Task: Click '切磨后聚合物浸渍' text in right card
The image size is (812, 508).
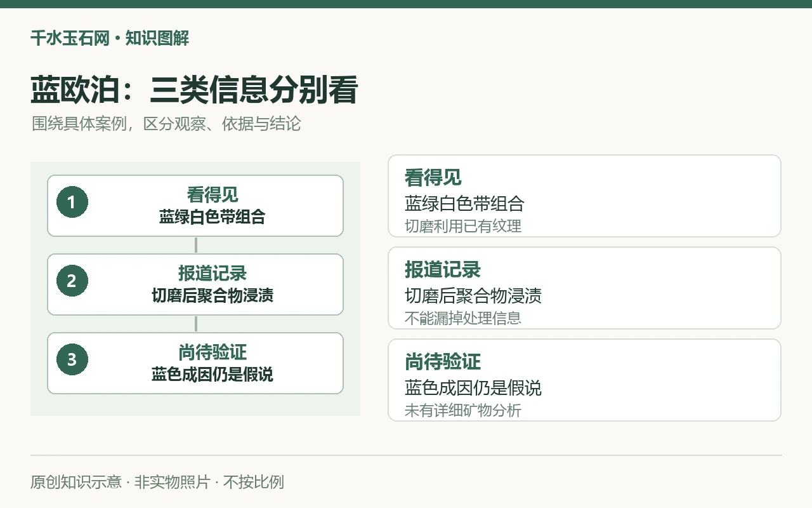Action: click(473, 296)
